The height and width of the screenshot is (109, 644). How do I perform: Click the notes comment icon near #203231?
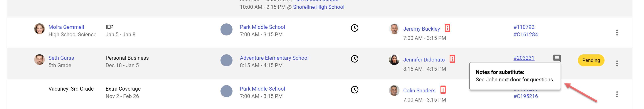pyautogui.click(x=557, y=58)
